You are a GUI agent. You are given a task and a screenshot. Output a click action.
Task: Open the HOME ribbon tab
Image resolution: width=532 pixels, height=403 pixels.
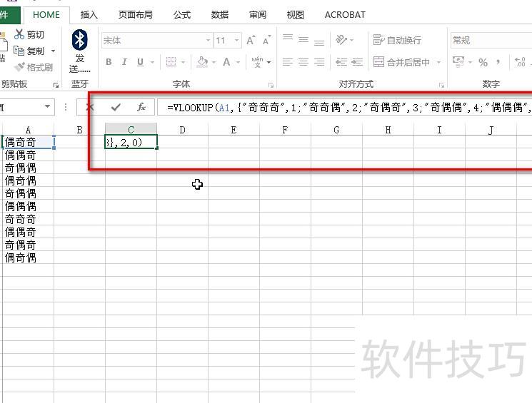pos(46,15)
